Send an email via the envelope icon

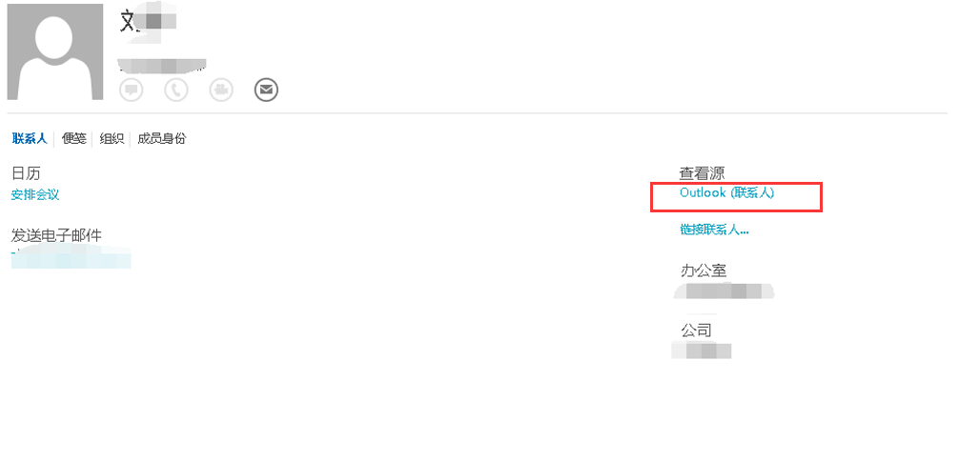[266, 90]
